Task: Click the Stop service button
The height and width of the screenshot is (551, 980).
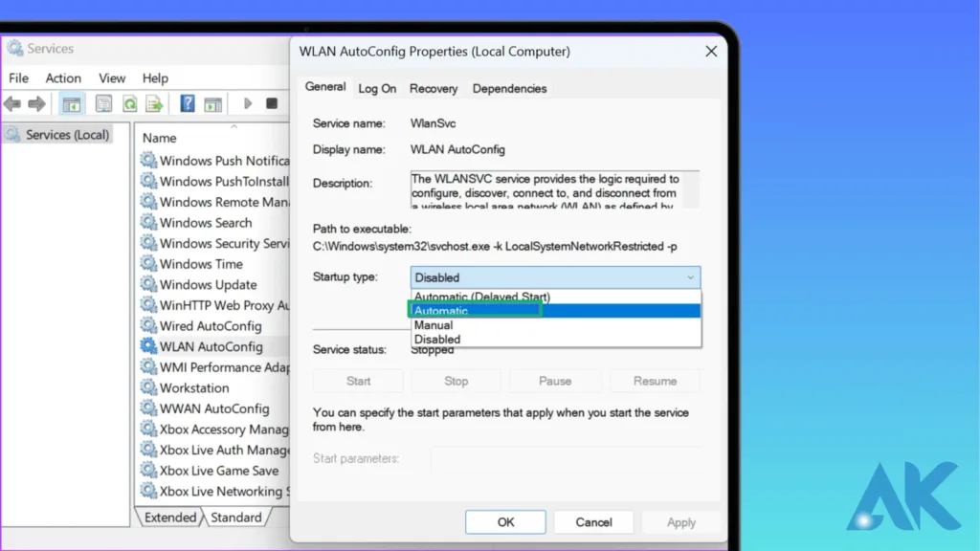Action: pos(457,381)
